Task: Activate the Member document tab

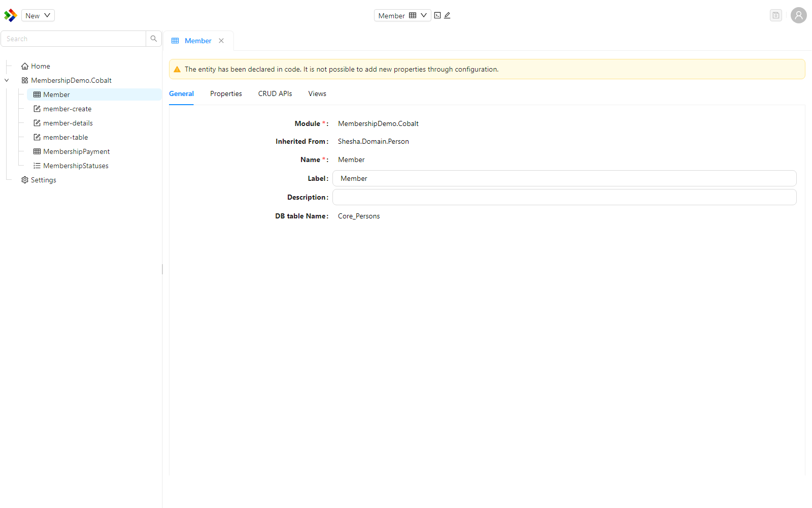Action: tap(198, 41)
